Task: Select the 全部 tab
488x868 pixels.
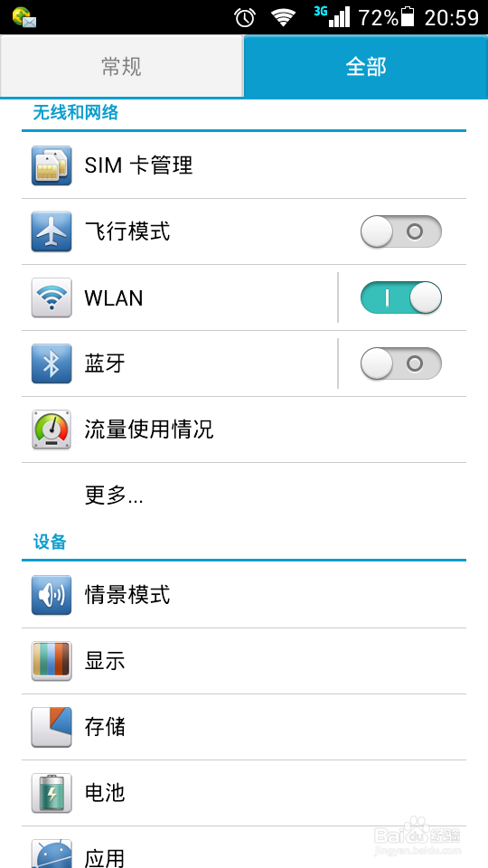Action: tap(366, 66)
